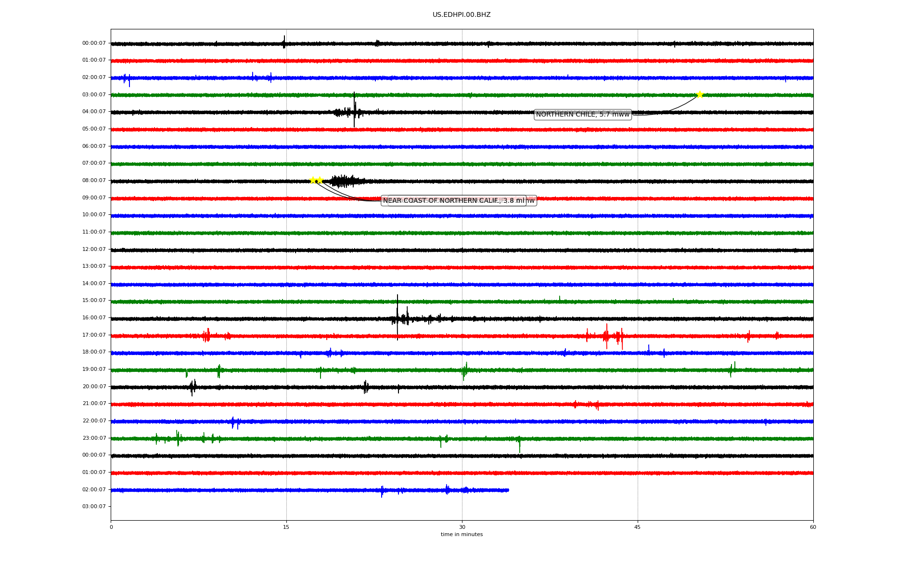
Task: Click the 05:00:07 time label
Action: point(94,129)
